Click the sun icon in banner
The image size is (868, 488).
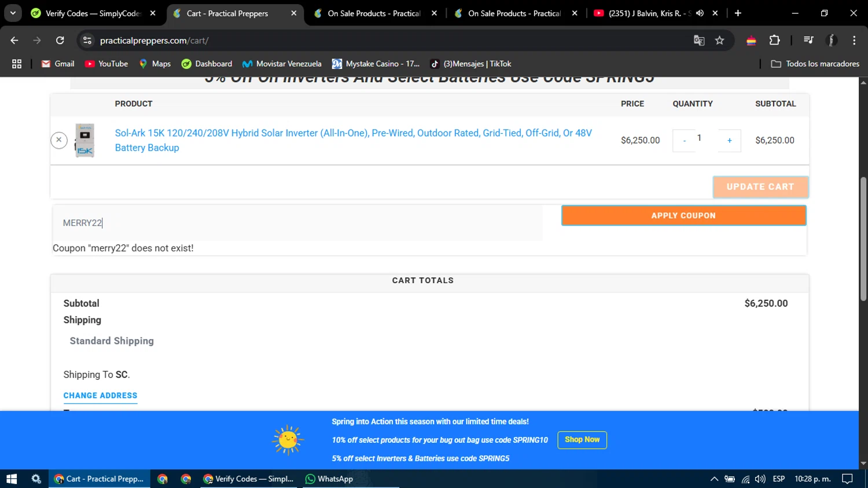point(288,440)
